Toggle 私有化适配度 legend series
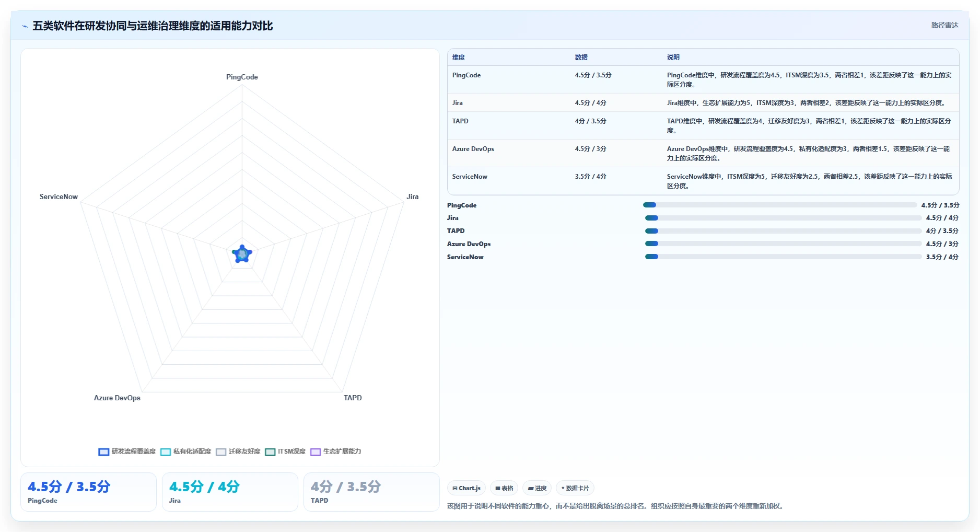The width and height of the screenshot is (980, 532). click(186, 452)
